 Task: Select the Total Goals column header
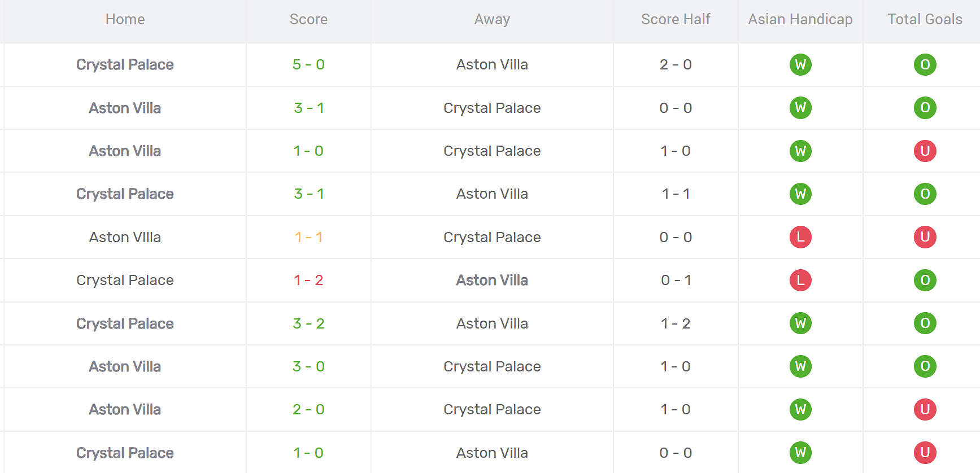pyautogui.click(x=925, y=19)
